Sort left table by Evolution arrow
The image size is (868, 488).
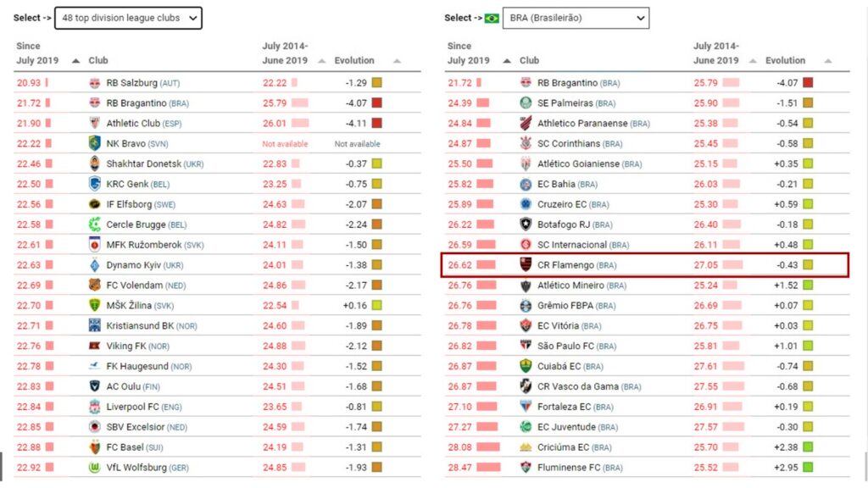(396, 61)
